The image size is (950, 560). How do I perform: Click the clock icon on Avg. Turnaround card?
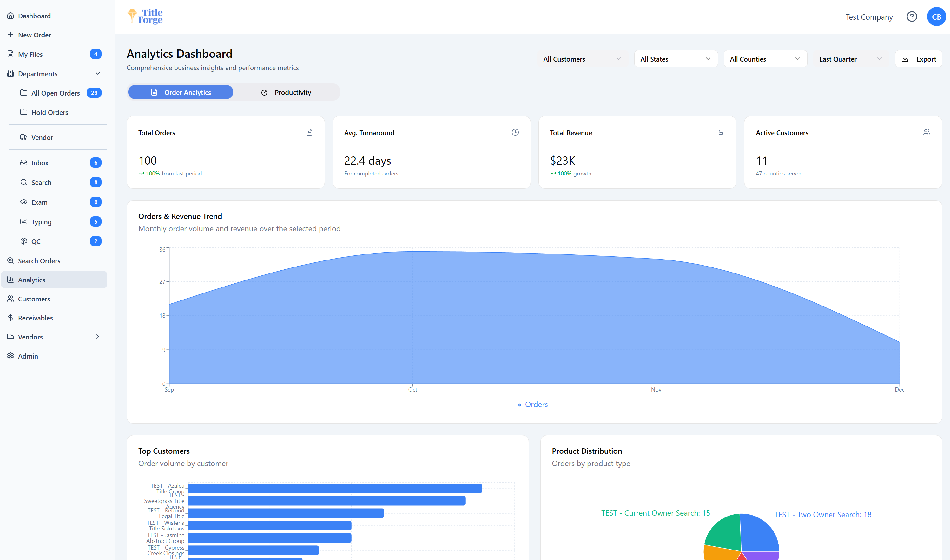coord(515,132)
